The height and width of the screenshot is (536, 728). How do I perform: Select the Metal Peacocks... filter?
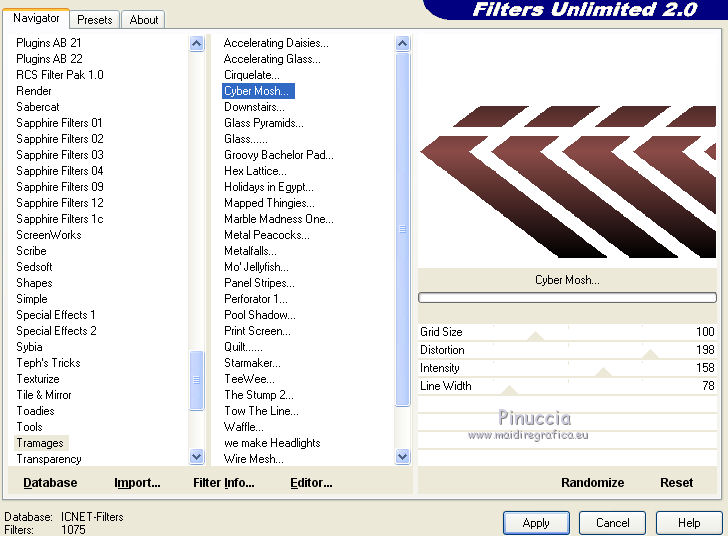tap(266, 235)
